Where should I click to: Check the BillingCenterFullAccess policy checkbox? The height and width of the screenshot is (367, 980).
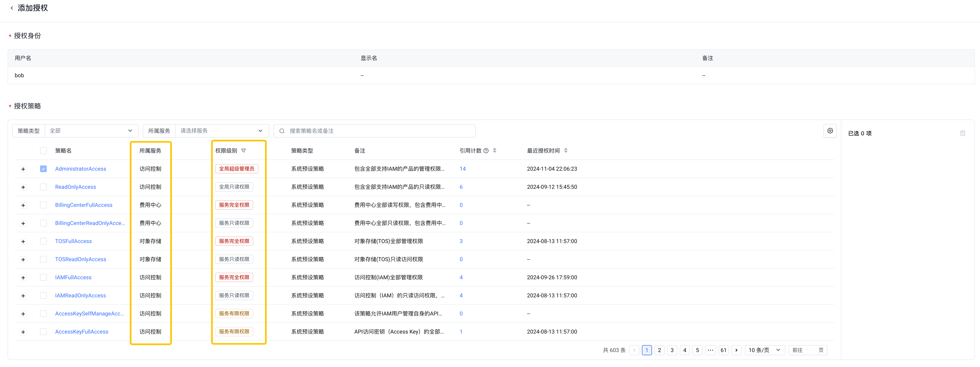(x=43, y=205)
